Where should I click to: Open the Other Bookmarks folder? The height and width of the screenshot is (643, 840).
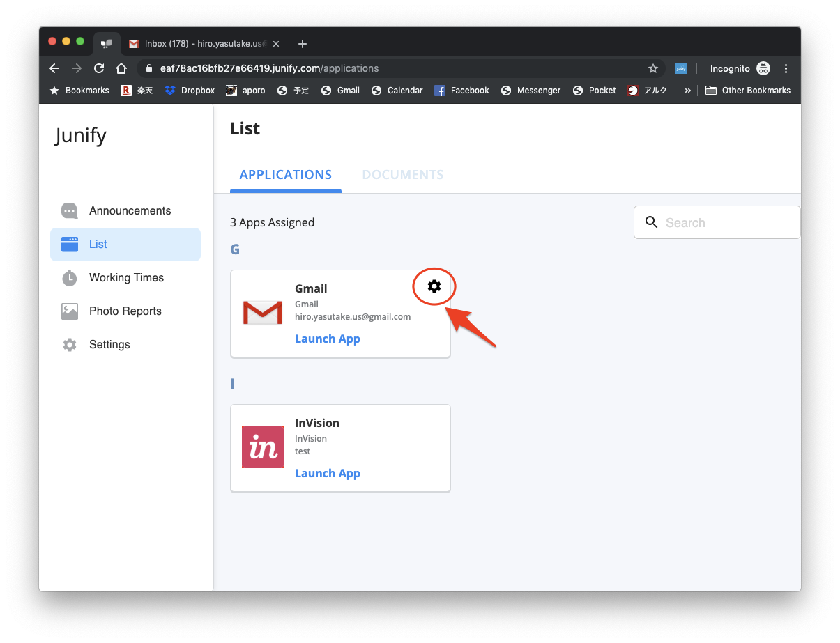(x=748, y=91)
